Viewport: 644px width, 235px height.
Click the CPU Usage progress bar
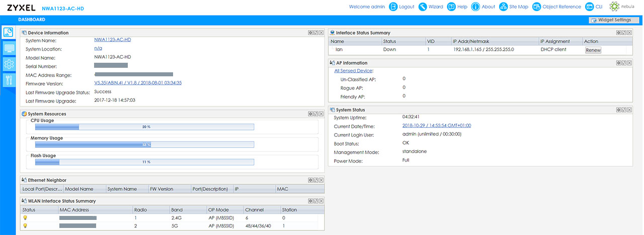point(144,127)
